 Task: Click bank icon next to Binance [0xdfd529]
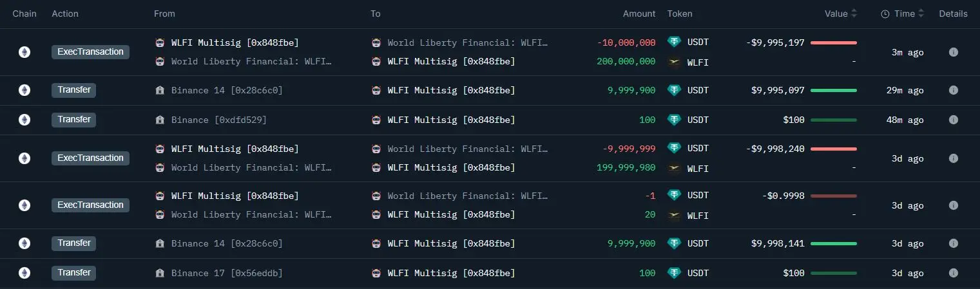(x=160, y=120)
